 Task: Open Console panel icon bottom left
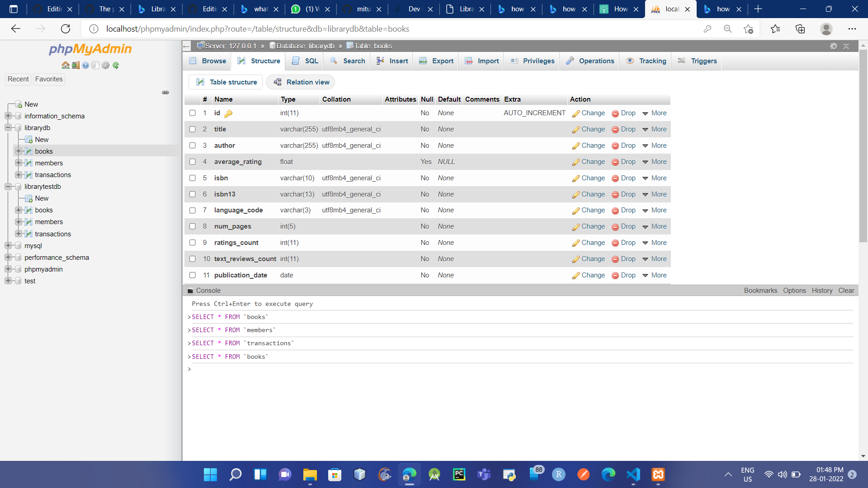[191, 291]
